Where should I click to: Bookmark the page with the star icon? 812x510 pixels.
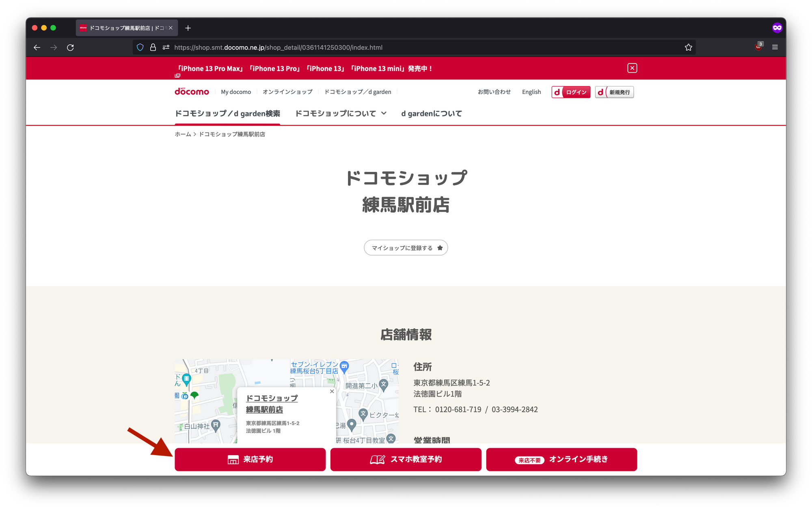(x=688, y=48)
